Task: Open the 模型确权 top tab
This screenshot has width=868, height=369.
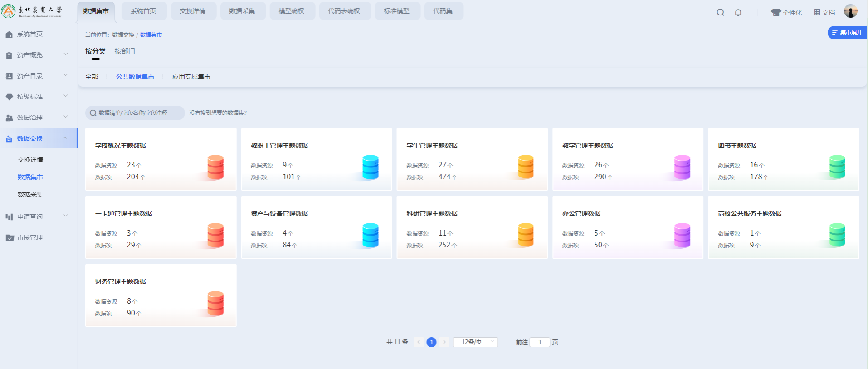Action: tap(292, 11)
